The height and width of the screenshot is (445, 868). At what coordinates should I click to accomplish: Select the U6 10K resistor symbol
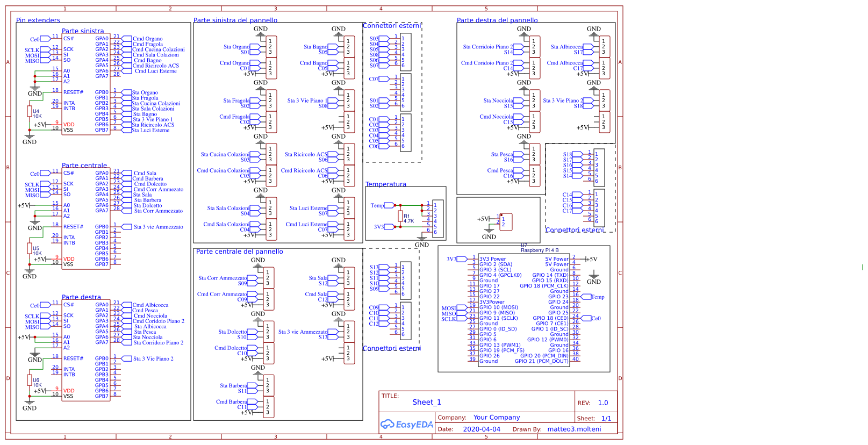(30, 380)
